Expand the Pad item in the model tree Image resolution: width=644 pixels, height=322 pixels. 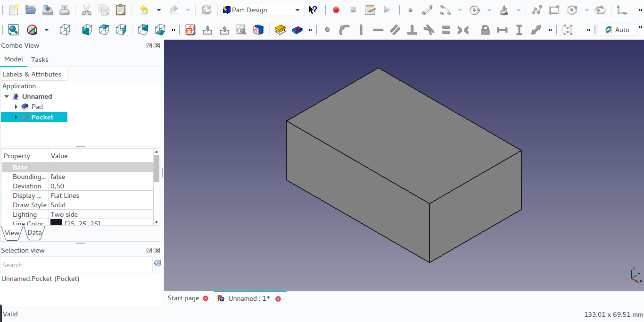tap(17, 106)
